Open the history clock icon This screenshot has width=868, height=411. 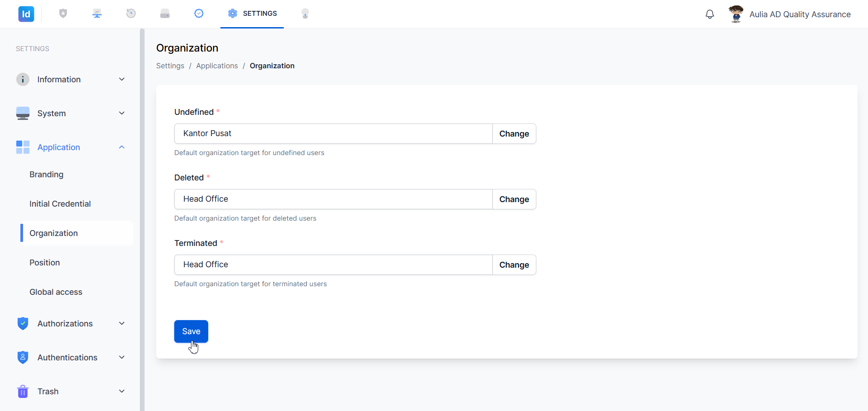pos(131,14)
